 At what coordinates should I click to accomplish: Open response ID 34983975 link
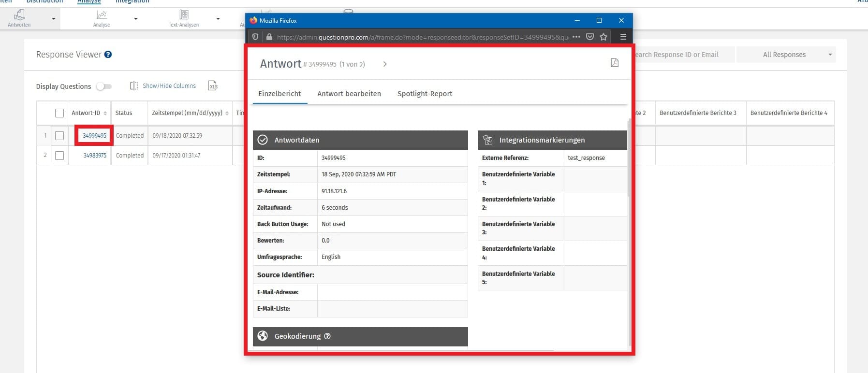click(x=95, y=156)
